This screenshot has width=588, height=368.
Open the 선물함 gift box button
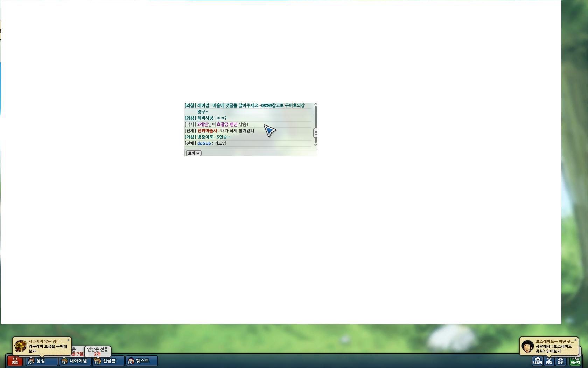pyautogui.click(x=108, y=361)
